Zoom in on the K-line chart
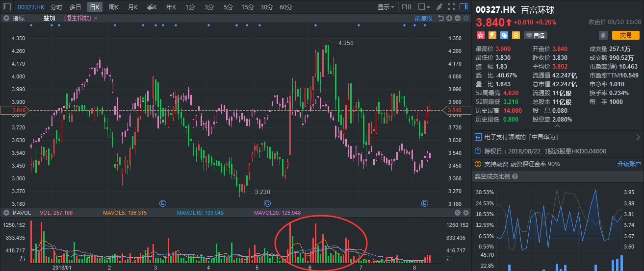This screenshot has width=644, height=271. (x=449, y=18)
